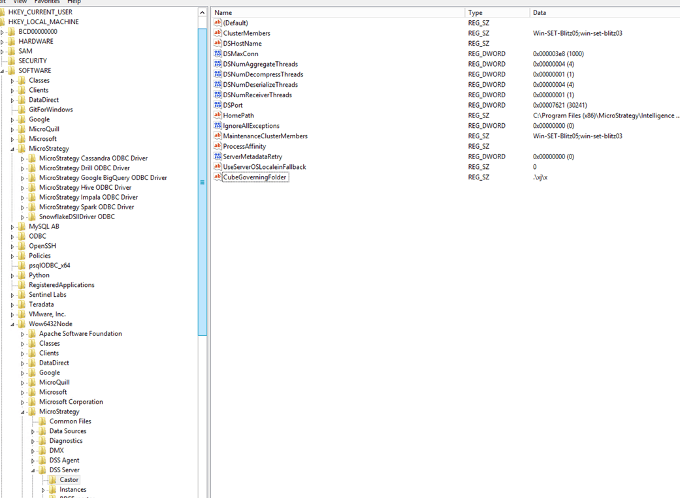
Task: Select the Snowflake DSII Driver ODBC key
Action: (x=76, y=216)
